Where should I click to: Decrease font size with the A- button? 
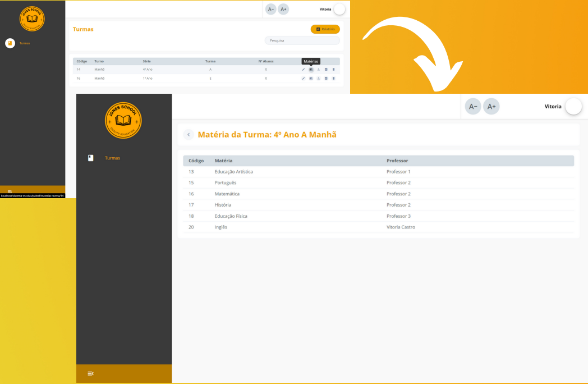pyautogui.click(x=472, y=106)
